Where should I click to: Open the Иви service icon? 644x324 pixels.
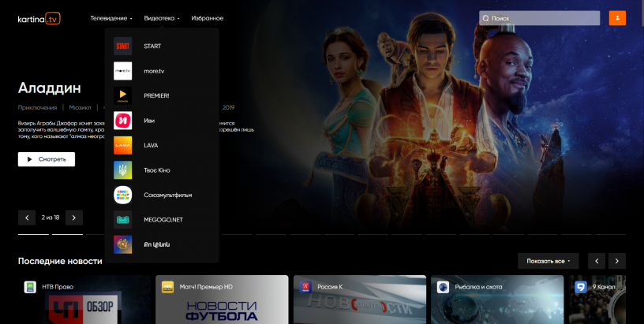click(x=122, y=121)
